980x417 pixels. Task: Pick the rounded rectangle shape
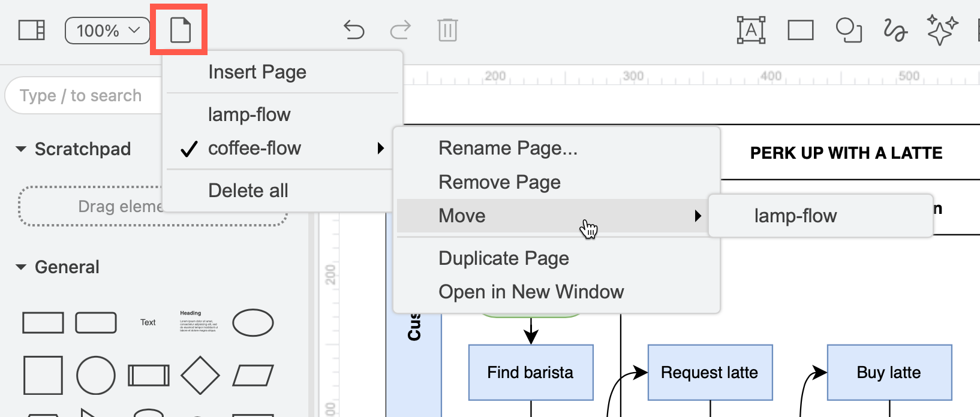point(96,322)
